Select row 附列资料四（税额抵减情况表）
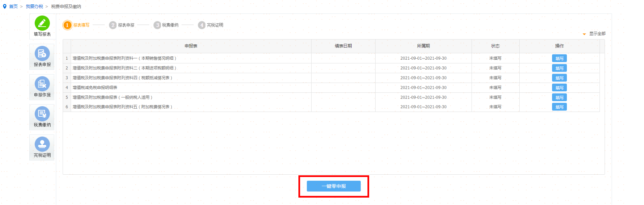 point(331,78)
